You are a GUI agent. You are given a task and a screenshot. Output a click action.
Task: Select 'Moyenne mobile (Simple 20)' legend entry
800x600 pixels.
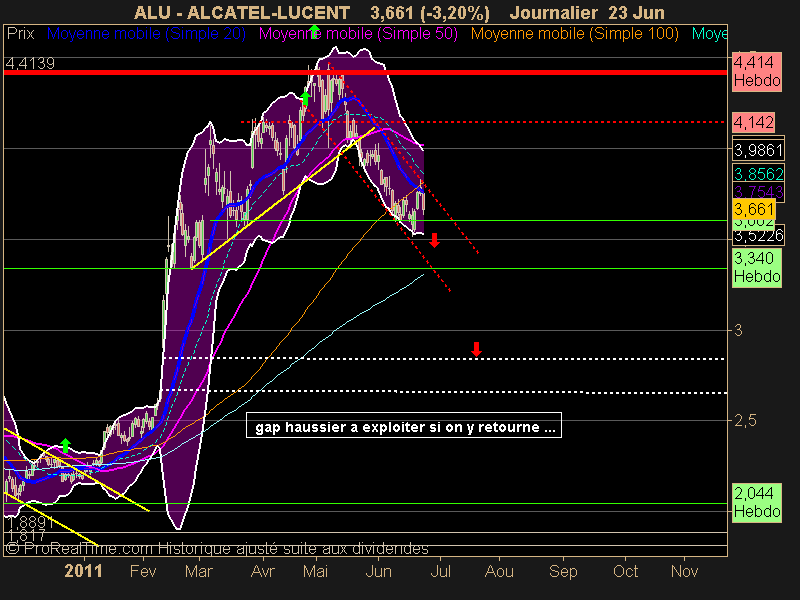click(x=146, y=34)
